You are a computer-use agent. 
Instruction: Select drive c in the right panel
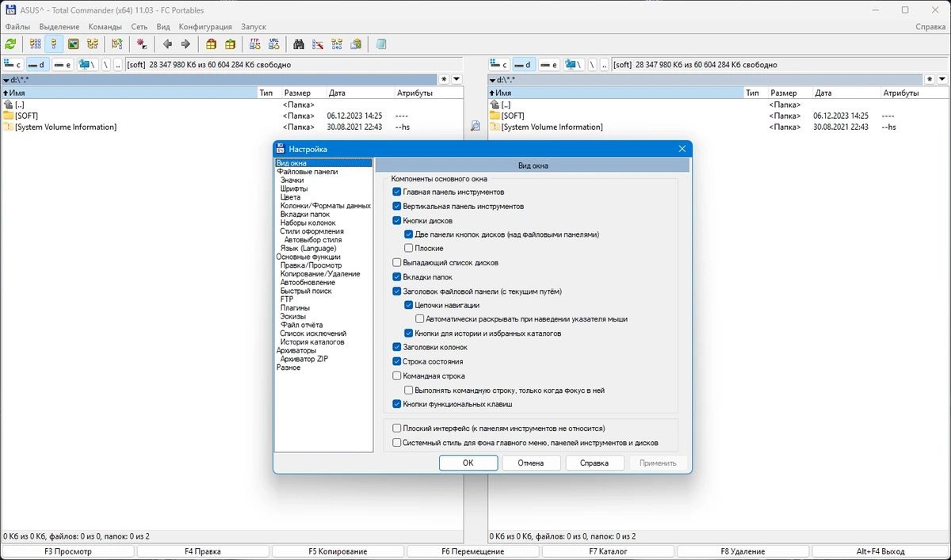coord(499,65)
